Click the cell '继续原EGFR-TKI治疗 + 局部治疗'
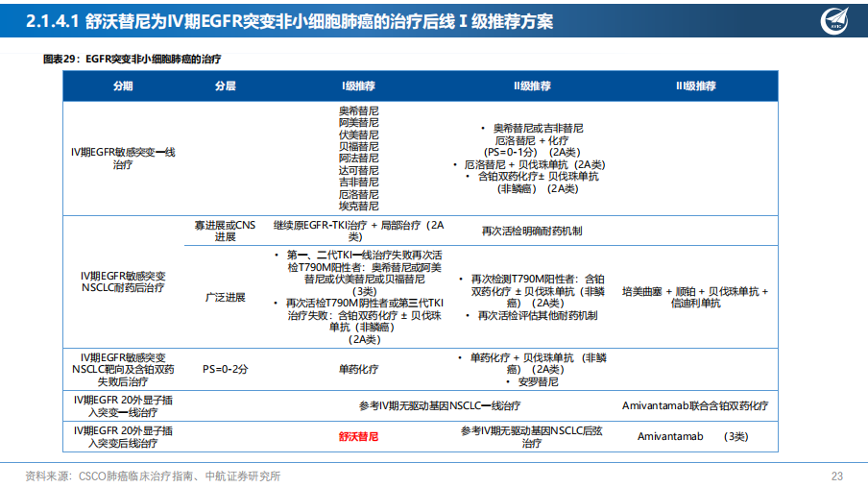Screen dimensions: 868x488 (x=359, y=231)
